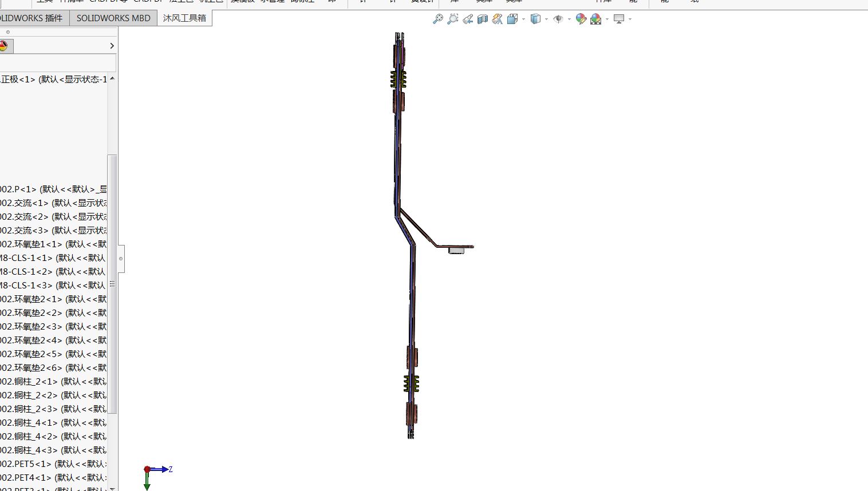Select the M8-CLS-1<3> component

(54, 285)
